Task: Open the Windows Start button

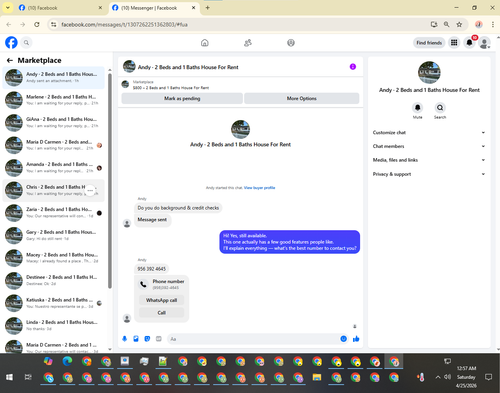Action: (x=9, y=377)
